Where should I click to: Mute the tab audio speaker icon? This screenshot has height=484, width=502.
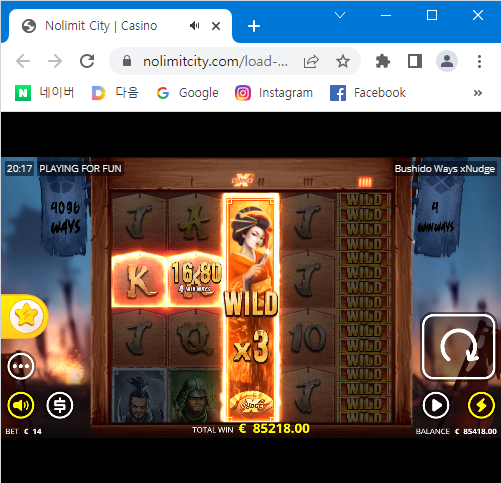[195, 26]
